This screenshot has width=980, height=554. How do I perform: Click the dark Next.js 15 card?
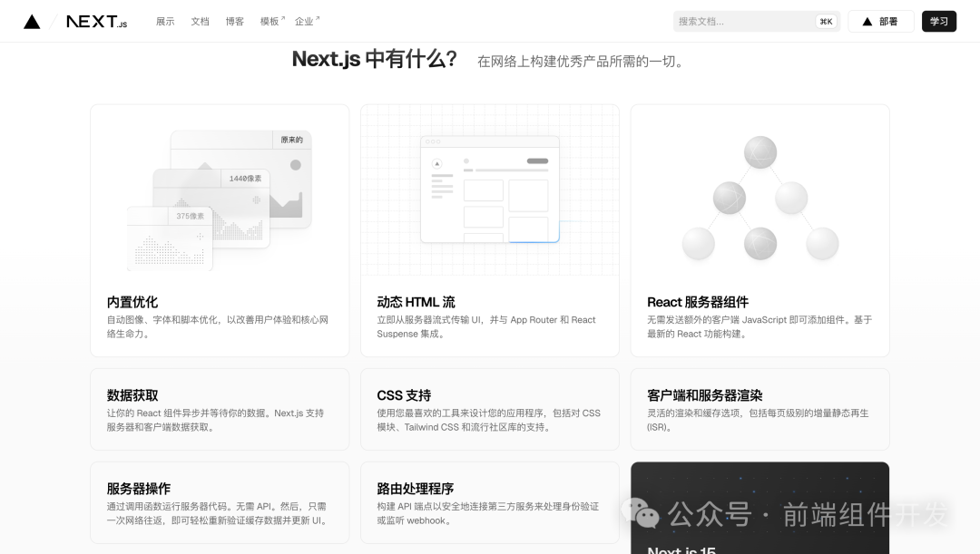point(759,508)
